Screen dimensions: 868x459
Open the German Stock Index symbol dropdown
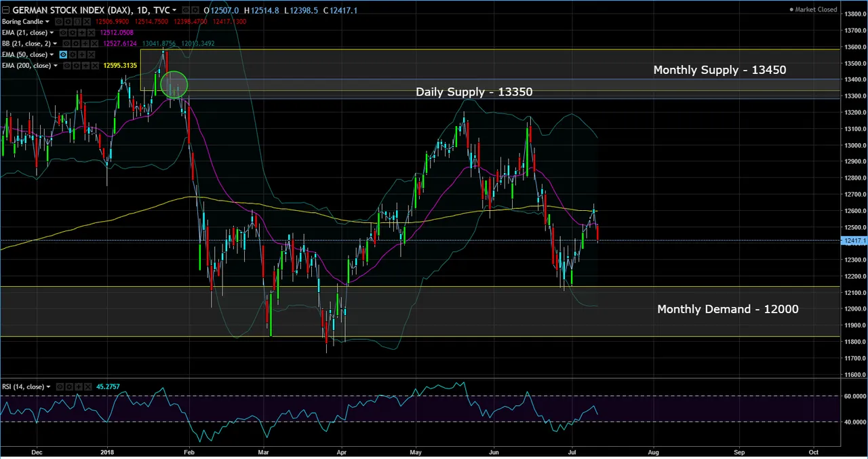(174, 10)
